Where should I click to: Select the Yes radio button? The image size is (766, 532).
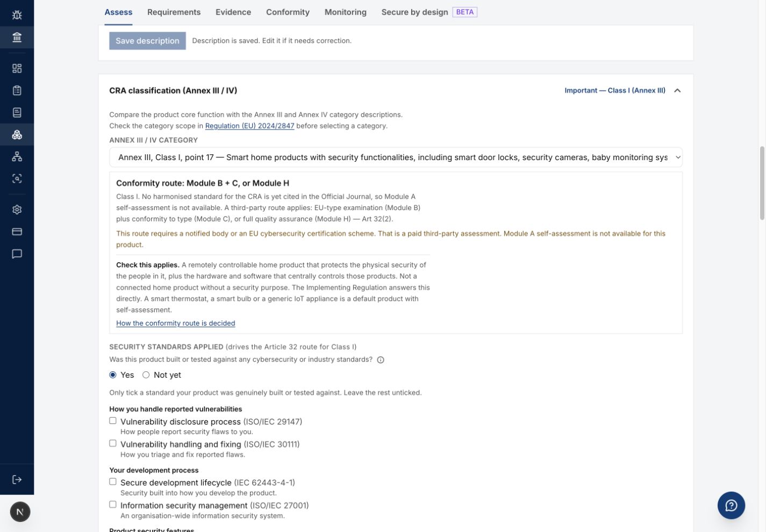coord(113,375)
